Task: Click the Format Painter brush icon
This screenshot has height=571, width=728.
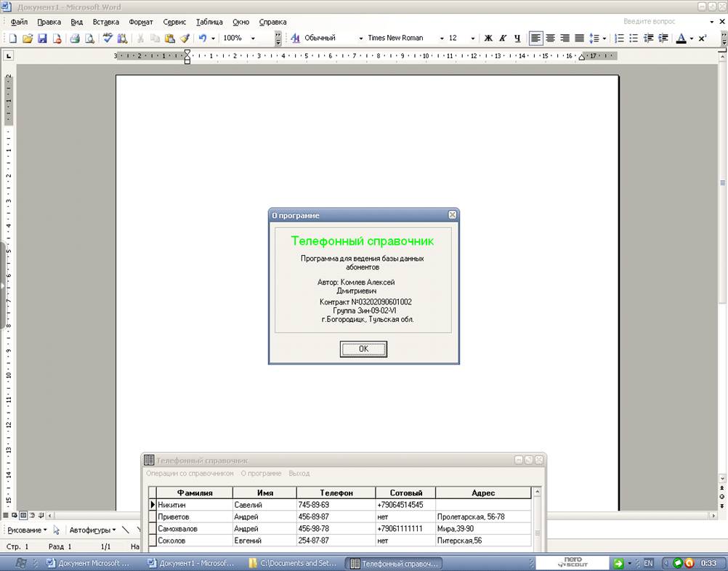Action: (x=185, y=39)
